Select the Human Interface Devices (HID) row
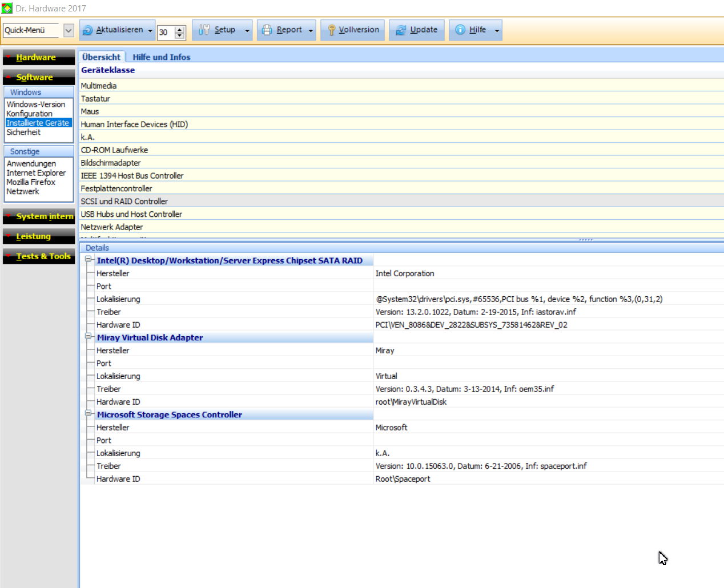 [x=401, y=124]
